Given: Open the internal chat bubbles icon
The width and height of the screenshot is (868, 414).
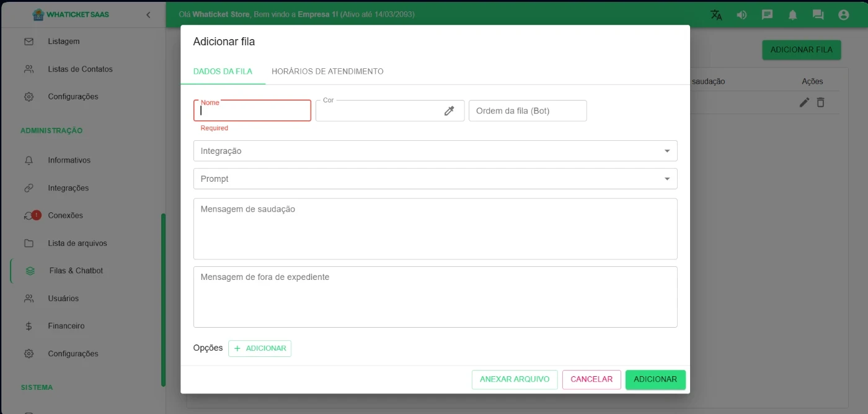Looking at the screenshot, I should pos(818,15).
